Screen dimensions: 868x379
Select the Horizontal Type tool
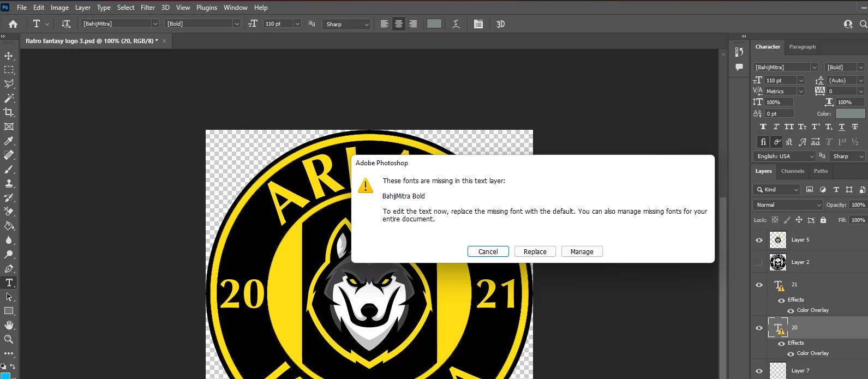pyautogui.click(x=9, y=282)
